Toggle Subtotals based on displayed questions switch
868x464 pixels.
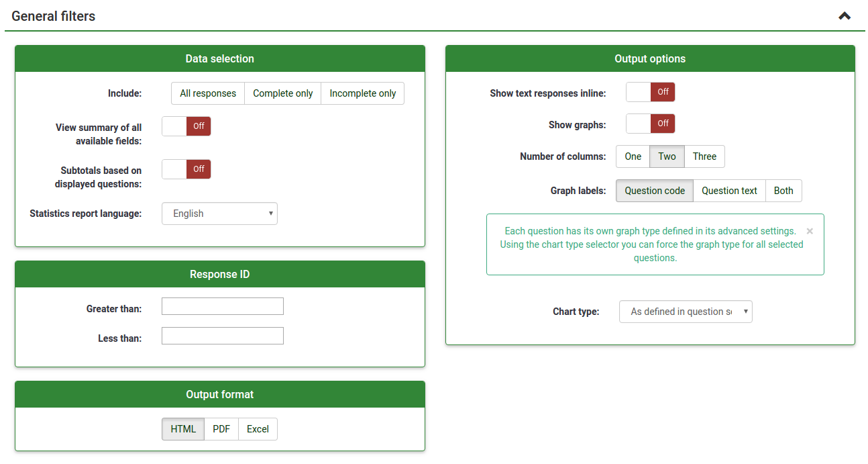pos(186,169)
